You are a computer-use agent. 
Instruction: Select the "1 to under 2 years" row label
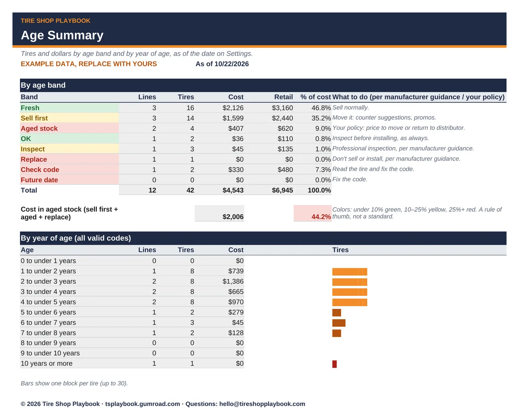click(x=48, y=271)
